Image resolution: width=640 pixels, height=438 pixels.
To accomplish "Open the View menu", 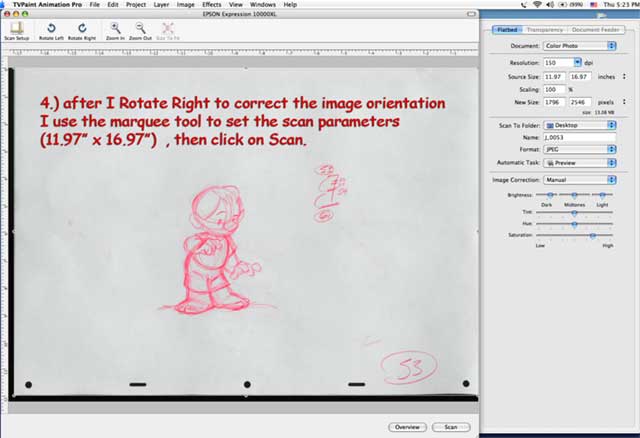I will [236, 4].
